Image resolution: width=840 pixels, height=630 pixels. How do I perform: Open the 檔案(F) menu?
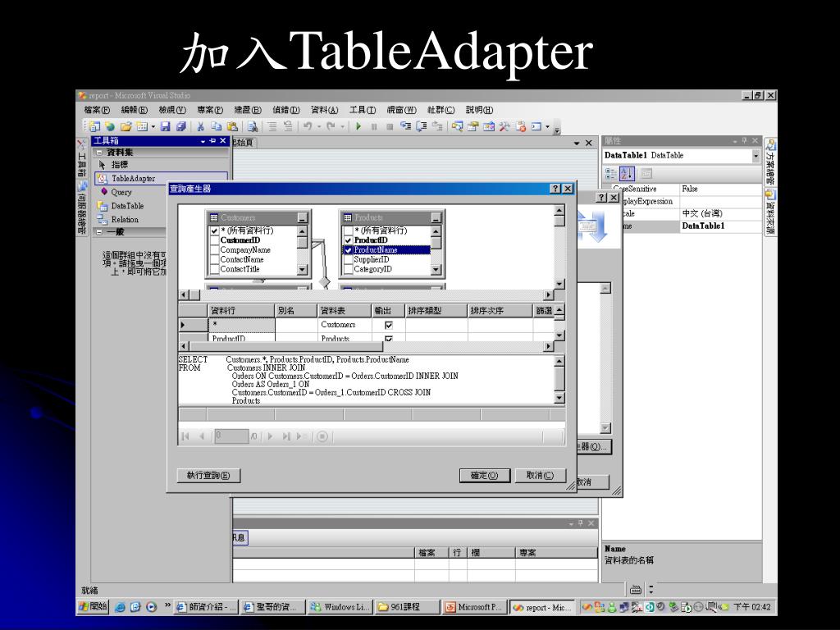click(97, 110)
